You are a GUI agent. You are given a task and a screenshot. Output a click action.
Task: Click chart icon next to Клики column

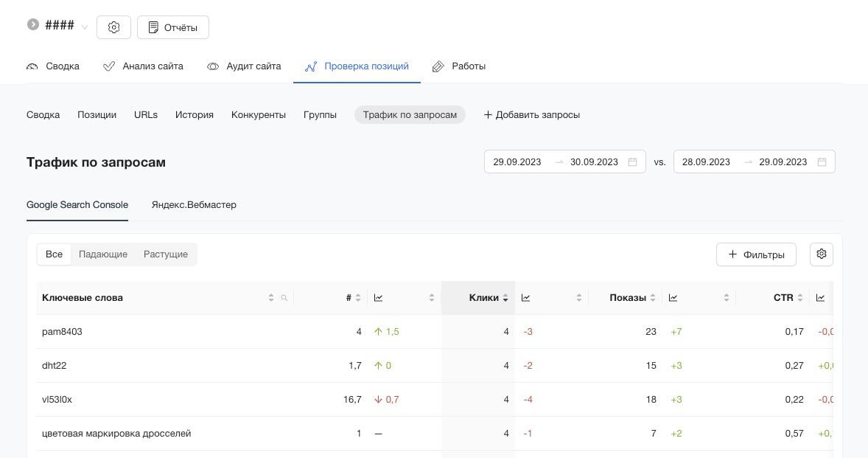[x=525, y=298]
